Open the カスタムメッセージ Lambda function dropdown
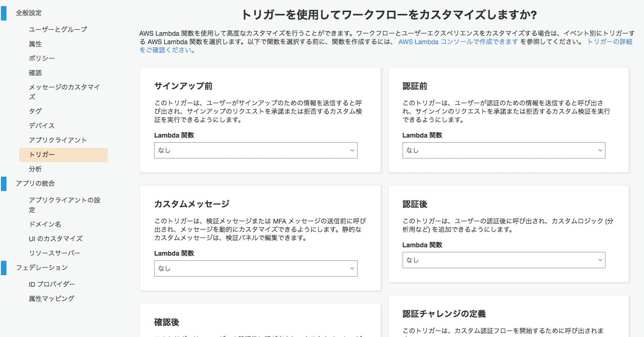The width and height of the screenshot is (644, 337). coord(255,268)
